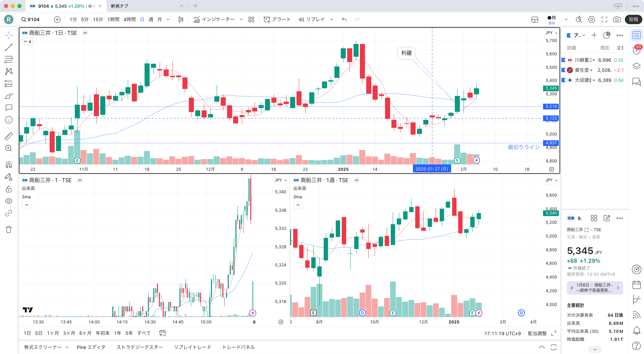Open the JPY currency dropdown on daily chart
This screenshot has width=644, height=354.
coord(551,33)
